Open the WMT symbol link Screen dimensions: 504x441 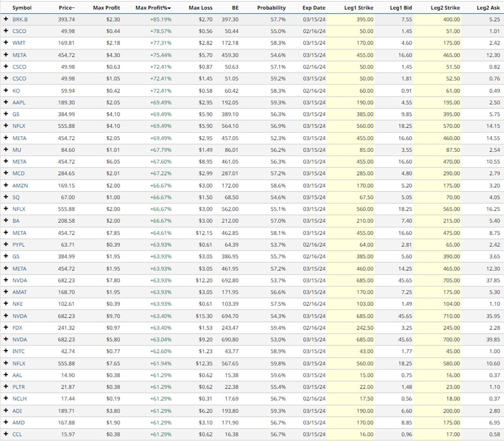pos(19,43)
